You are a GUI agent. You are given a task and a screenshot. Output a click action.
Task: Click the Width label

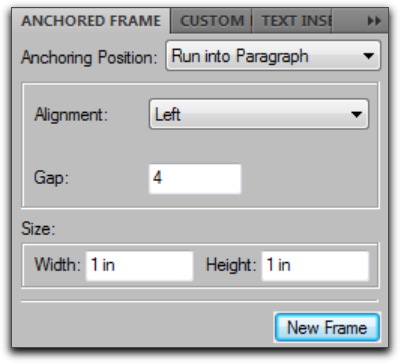pyautogui.click(x=57, y=265)
